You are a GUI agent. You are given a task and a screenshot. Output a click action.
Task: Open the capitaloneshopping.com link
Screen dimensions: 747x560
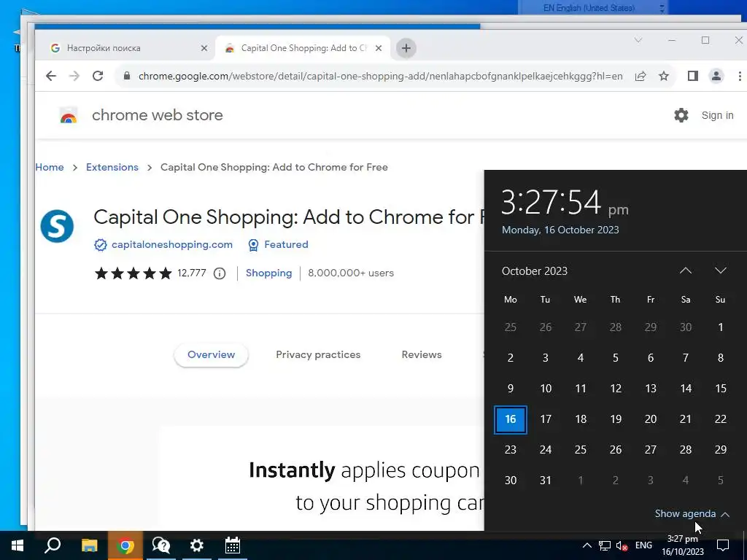click(x=172, y=245)
